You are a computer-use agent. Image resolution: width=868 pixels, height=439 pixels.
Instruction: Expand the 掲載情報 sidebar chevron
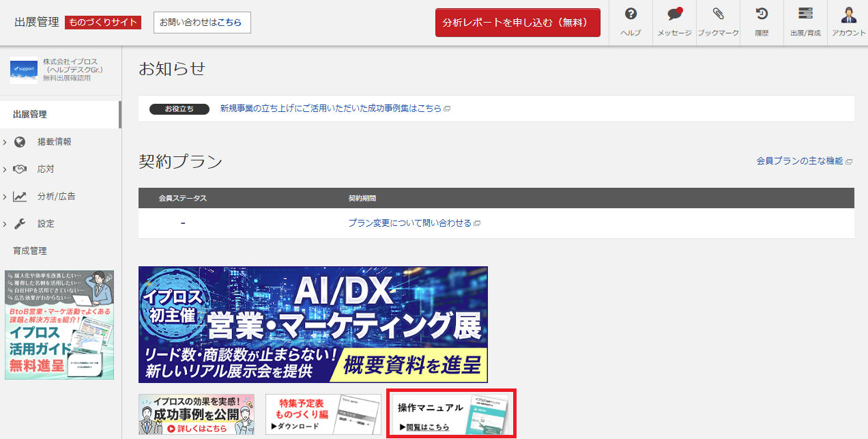click(5, 142)
